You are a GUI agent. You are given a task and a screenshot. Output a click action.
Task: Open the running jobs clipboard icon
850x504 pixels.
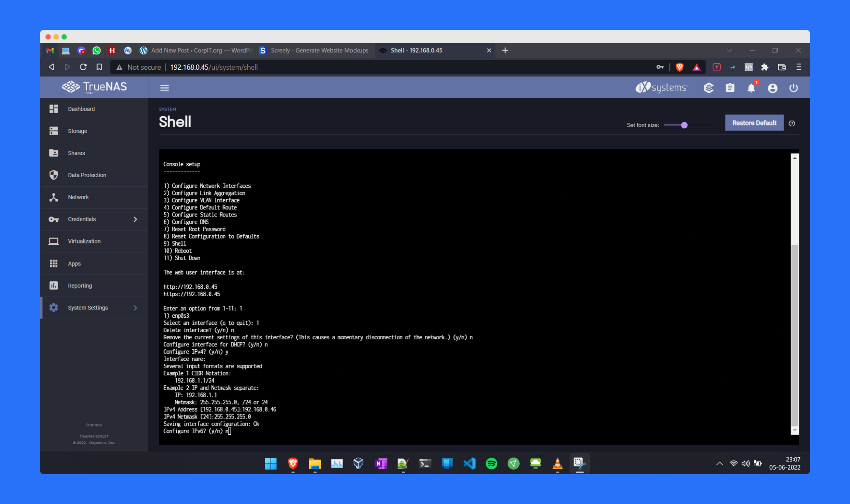pyautogui.click(x=730, y=88)
